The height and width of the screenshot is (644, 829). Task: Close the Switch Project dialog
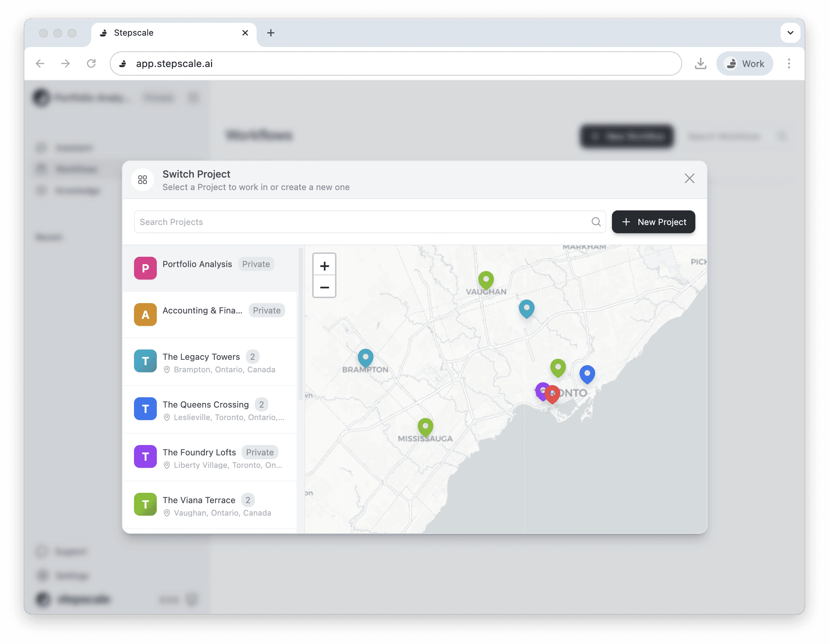point(689,178)
